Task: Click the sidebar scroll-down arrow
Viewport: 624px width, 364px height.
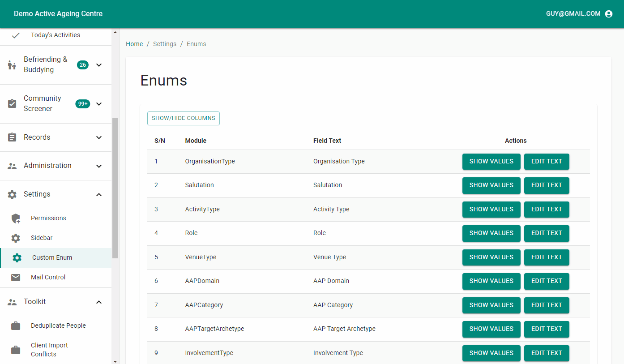Action: point(115,361)
